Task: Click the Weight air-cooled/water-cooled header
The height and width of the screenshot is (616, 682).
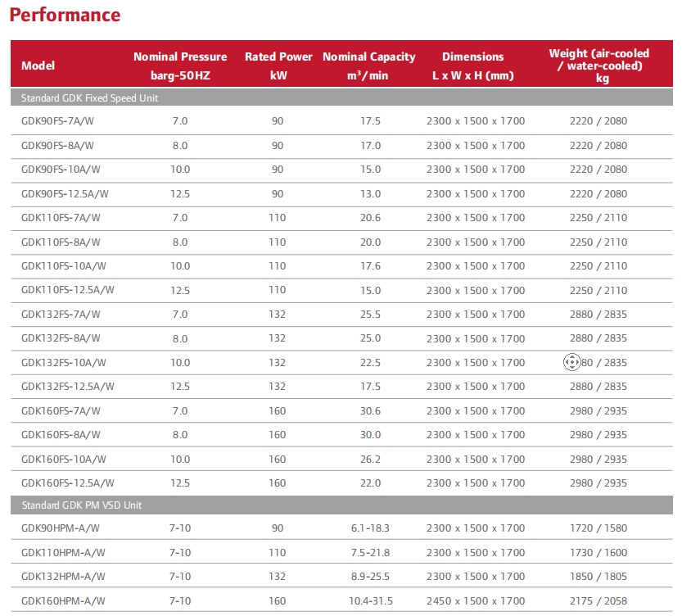Action: pyautogui.click(x=599, y=66)
